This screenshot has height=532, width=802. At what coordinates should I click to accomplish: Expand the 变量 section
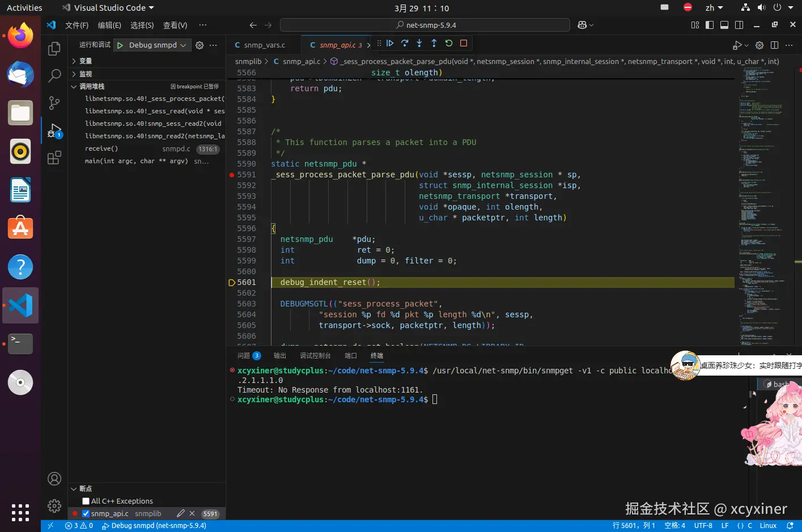click(85, 61)
